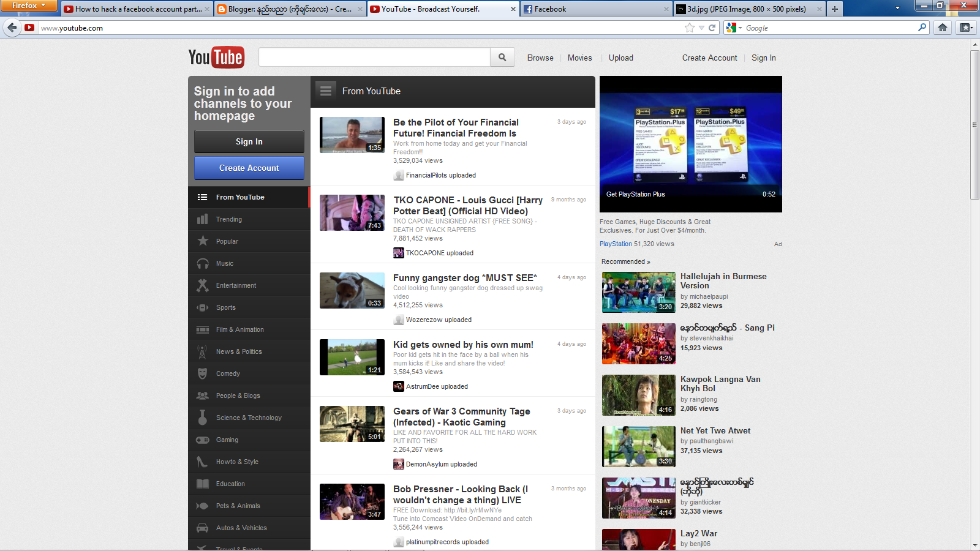Click the sidebar Sign In button

[249, 141]
